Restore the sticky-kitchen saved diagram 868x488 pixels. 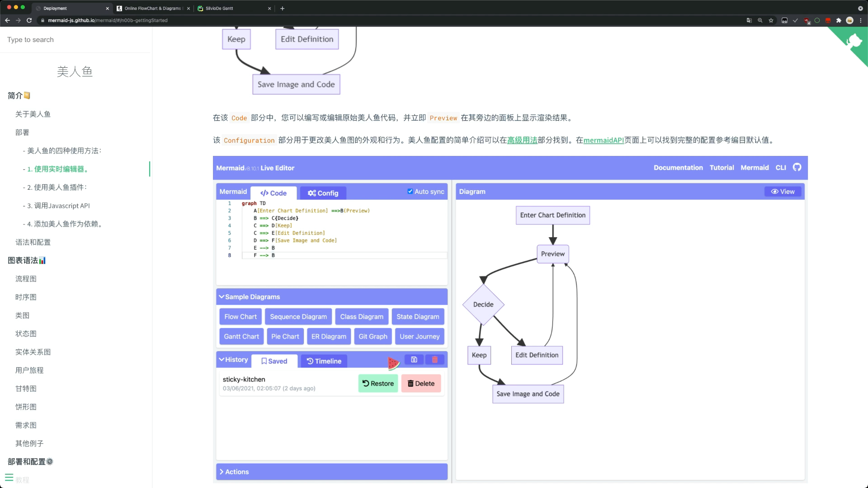click(x=378, y=384)
